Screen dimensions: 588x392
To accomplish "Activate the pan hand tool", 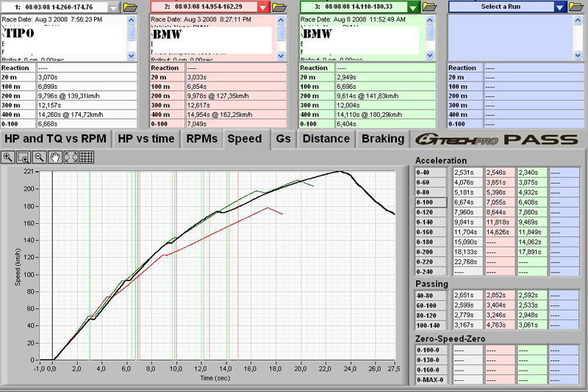I will 56,157.
